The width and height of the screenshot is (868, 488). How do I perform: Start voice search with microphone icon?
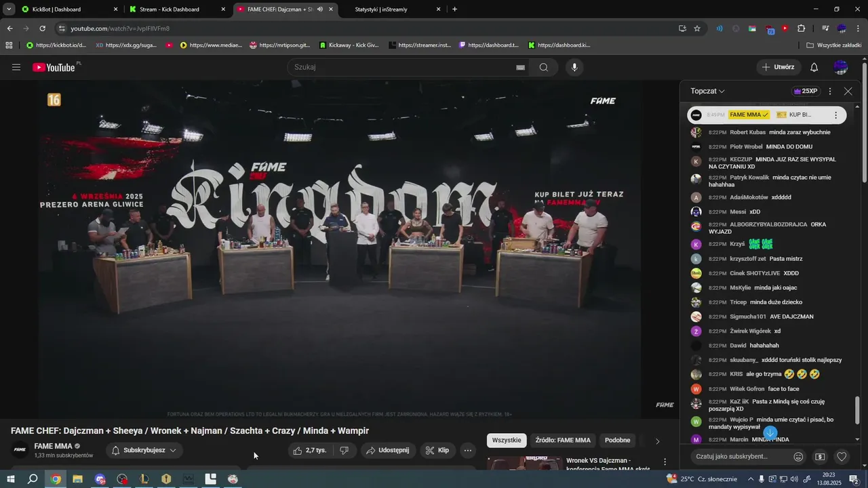pos(574,67)
